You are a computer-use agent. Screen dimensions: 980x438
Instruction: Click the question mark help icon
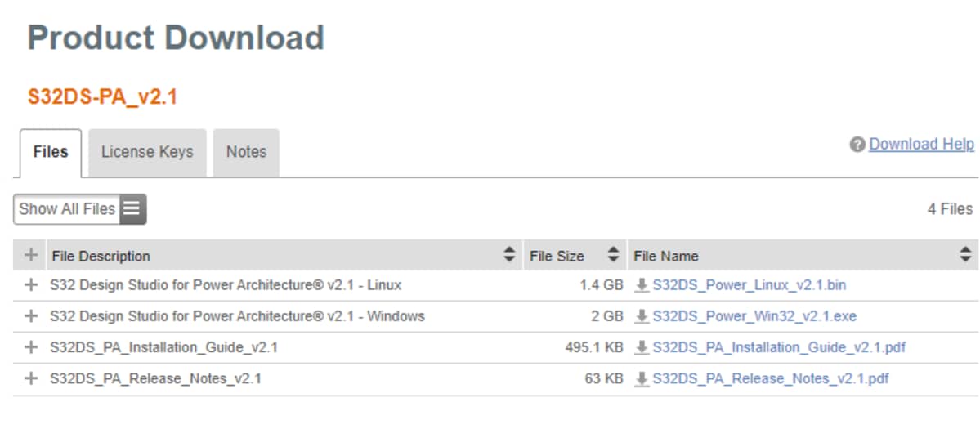[857, 145]
